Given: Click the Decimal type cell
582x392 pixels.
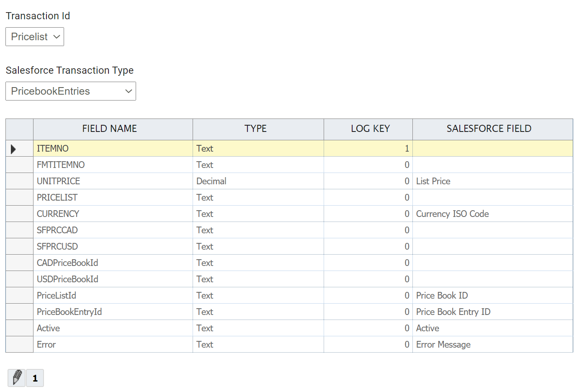Looking at the screenshot, I should tap(258, 181).
